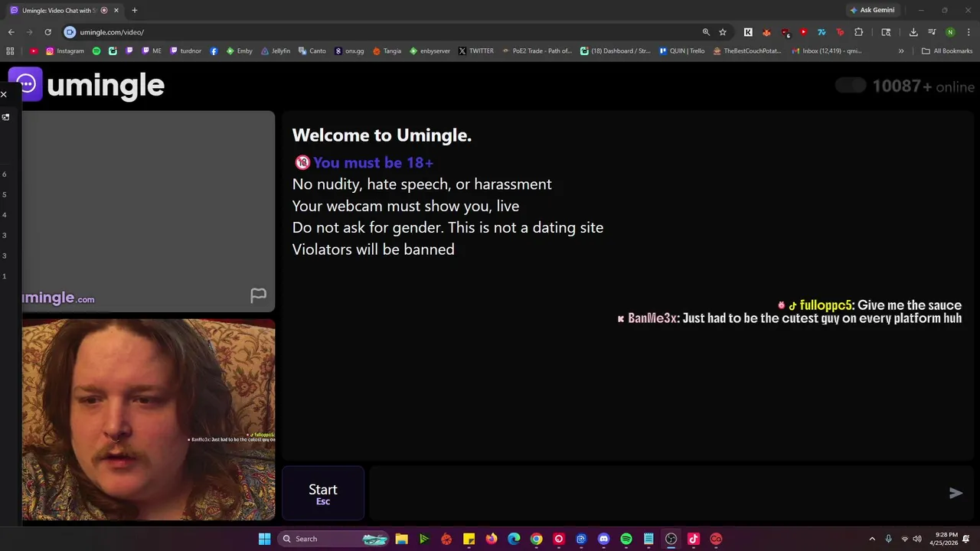980x551 pixels.
Task: Open the Gmail Inbox bookmark
Action: pos(826,51)
